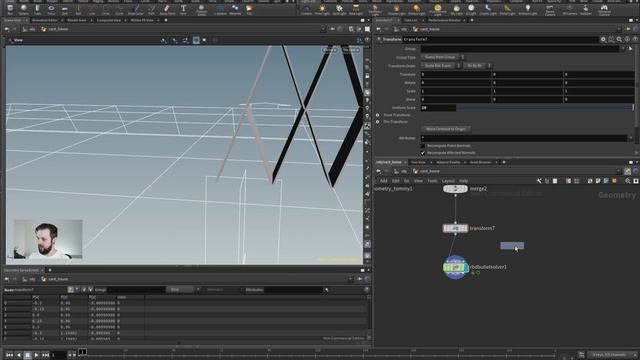640x360 pixels.
Task: Open parameter pane gear settings icon
Action: [x=603, y=39]
